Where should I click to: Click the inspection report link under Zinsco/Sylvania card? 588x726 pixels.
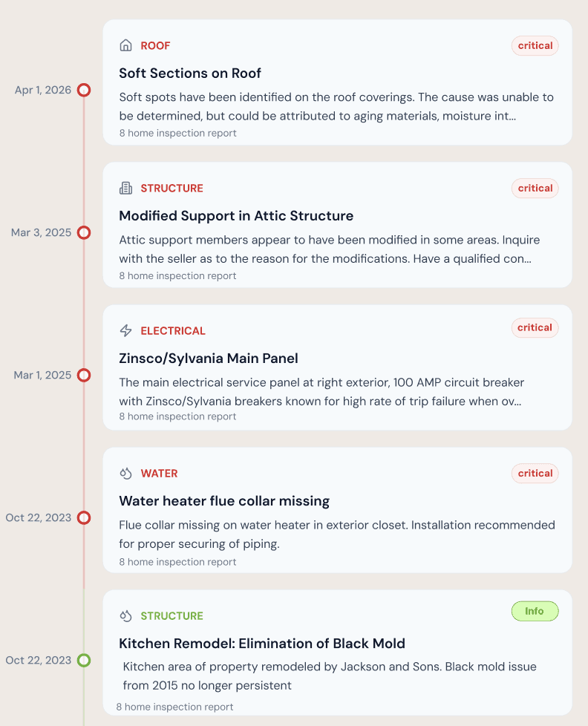177,416
